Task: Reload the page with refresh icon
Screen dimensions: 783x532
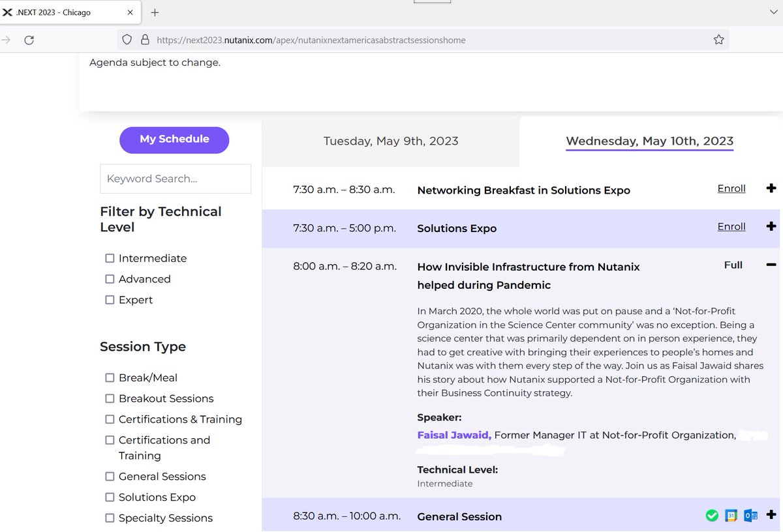Action: [29, 40]
